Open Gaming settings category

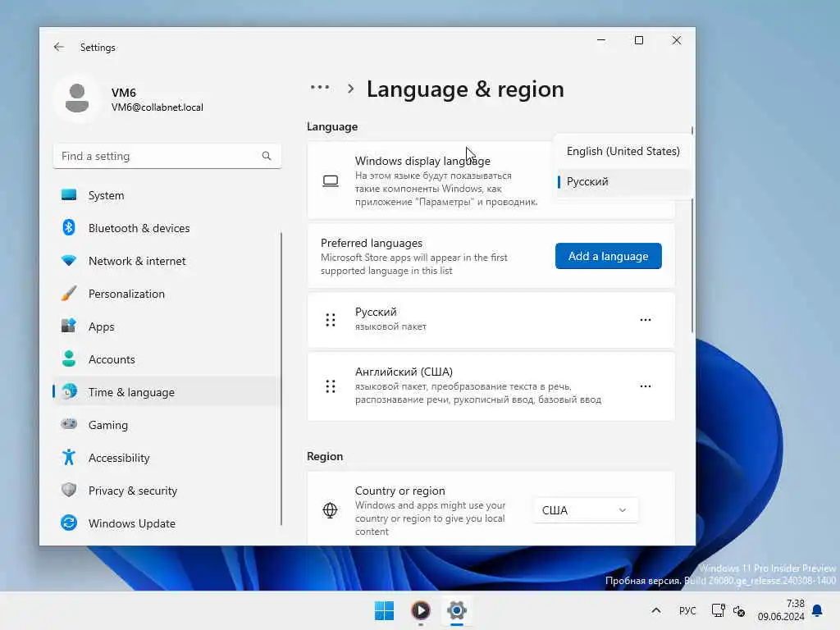(x=167, y=425)
